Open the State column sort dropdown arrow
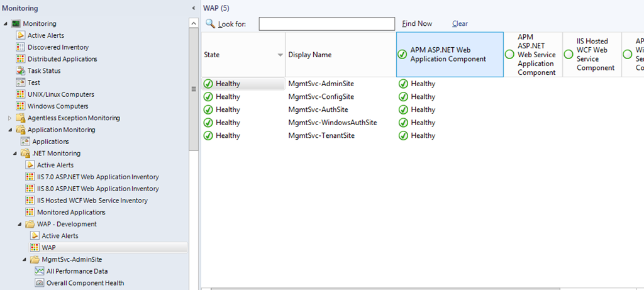The image size is (644, 290). [280, 55]
